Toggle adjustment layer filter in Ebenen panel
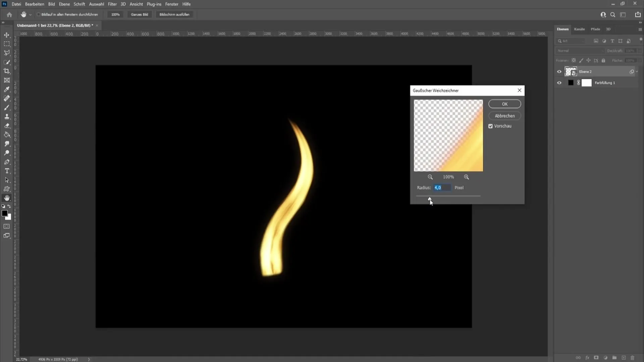Screen dimensions: 644x362 604,41
